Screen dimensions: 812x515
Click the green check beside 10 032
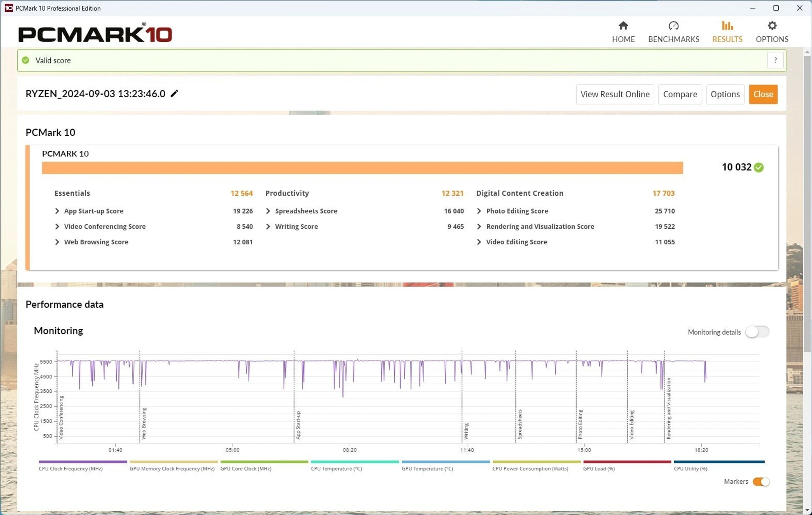tap(759, 167)
